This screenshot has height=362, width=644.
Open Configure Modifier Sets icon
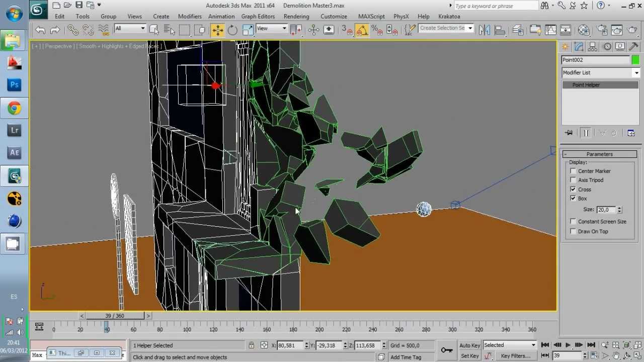pos(631,133)
